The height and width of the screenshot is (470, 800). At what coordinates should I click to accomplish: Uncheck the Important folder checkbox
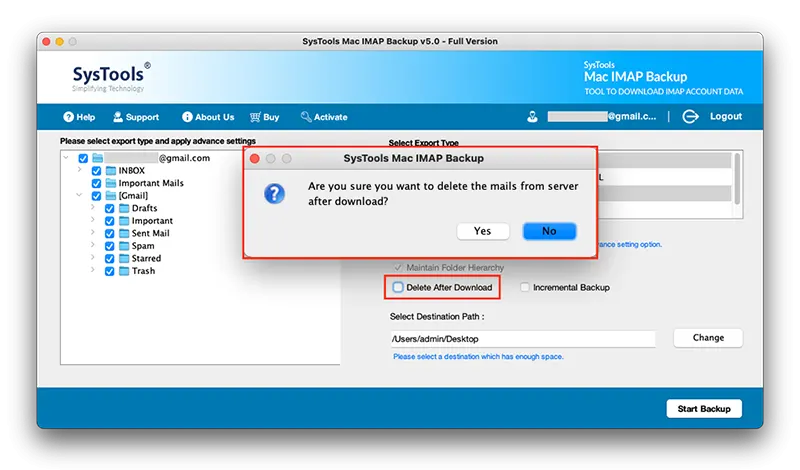(x=110, y=221)
